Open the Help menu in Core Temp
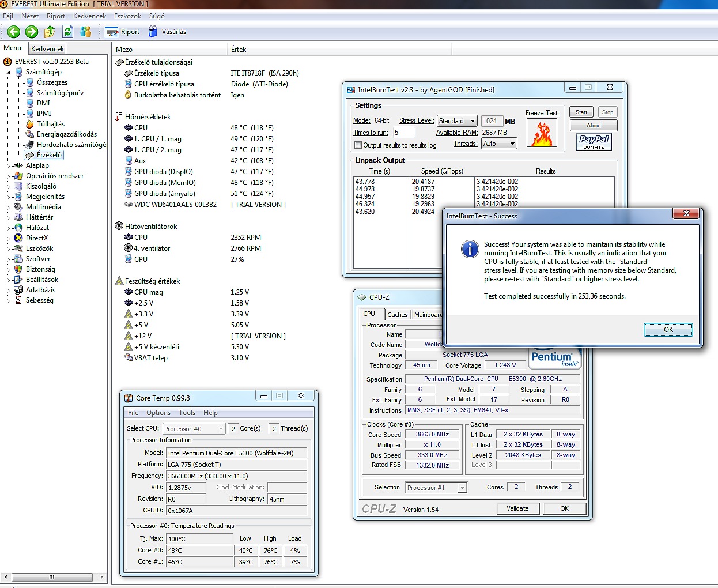This screenshot has width=718, height=588. (210, 413)
